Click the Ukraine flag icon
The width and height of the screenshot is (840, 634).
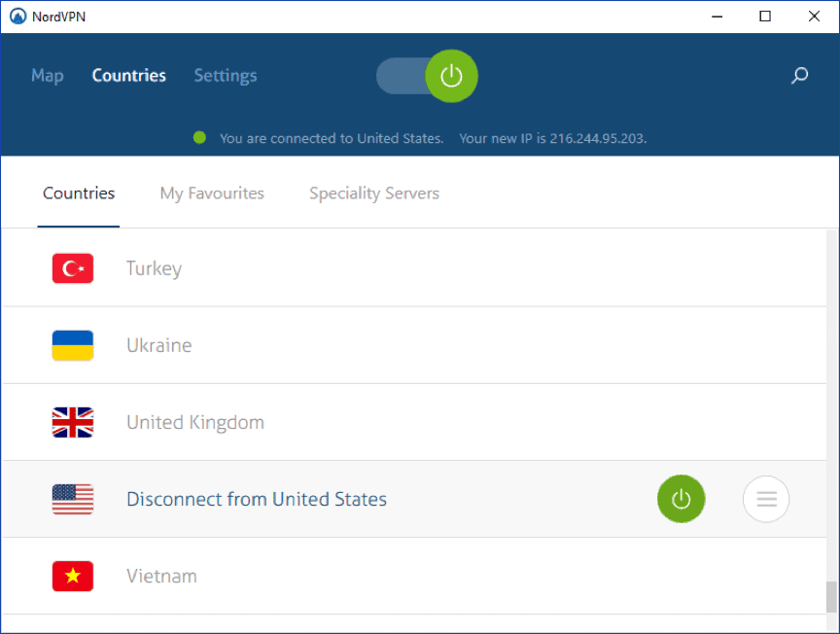tap(73, 345)
